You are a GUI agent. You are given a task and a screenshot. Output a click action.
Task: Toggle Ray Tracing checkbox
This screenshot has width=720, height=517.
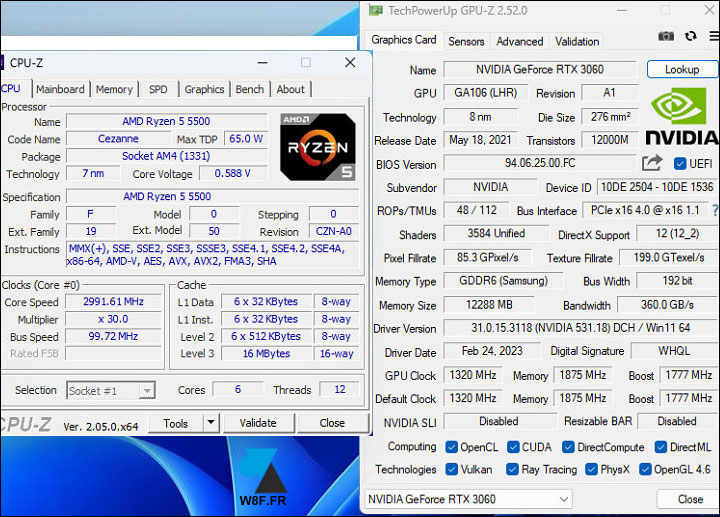point(512,469)
